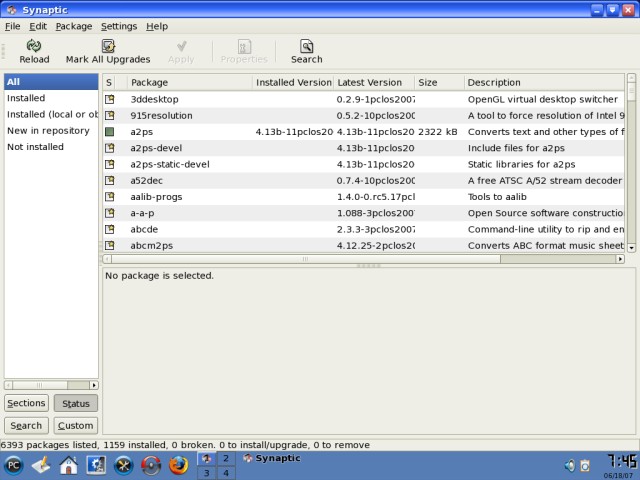Switch to virtual desktop 4 in pager
This screenshot has height=480, width=640.
tap(225, 473)
